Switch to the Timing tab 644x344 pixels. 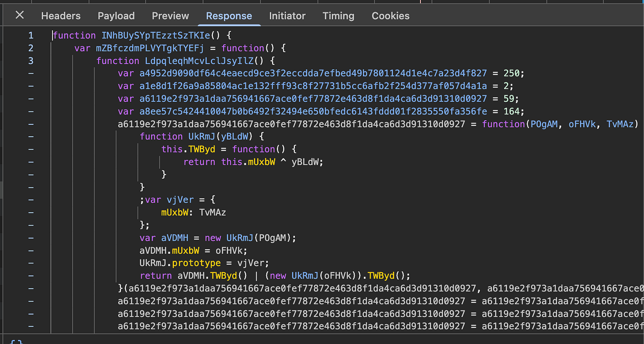pos(339,16)
